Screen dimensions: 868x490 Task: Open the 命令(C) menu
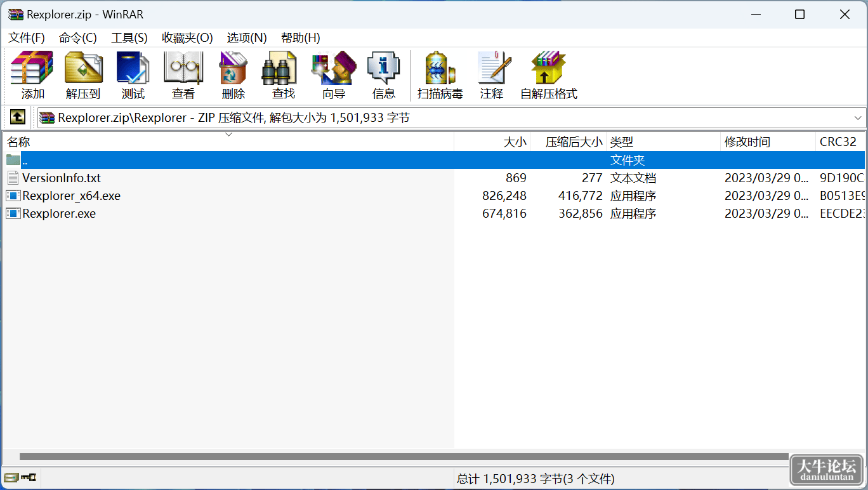click(x=78, y=38)
